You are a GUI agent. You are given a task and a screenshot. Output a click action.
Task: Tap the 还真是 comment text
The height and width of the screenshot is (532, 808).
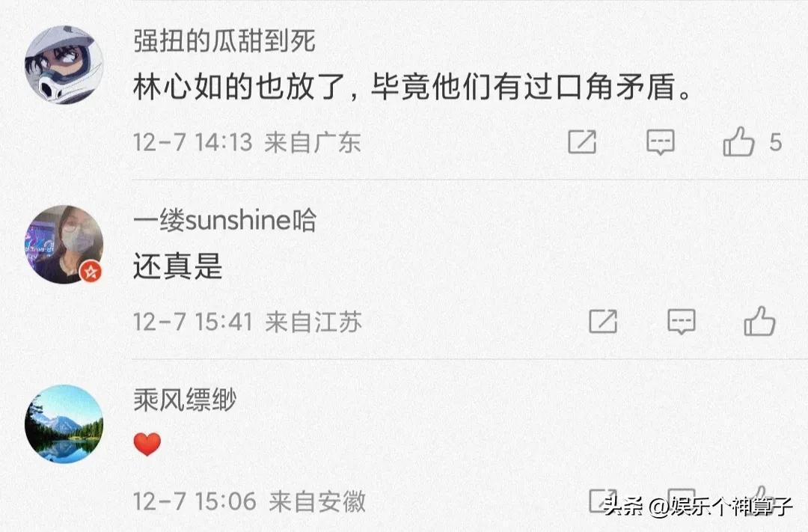point(178,268)
